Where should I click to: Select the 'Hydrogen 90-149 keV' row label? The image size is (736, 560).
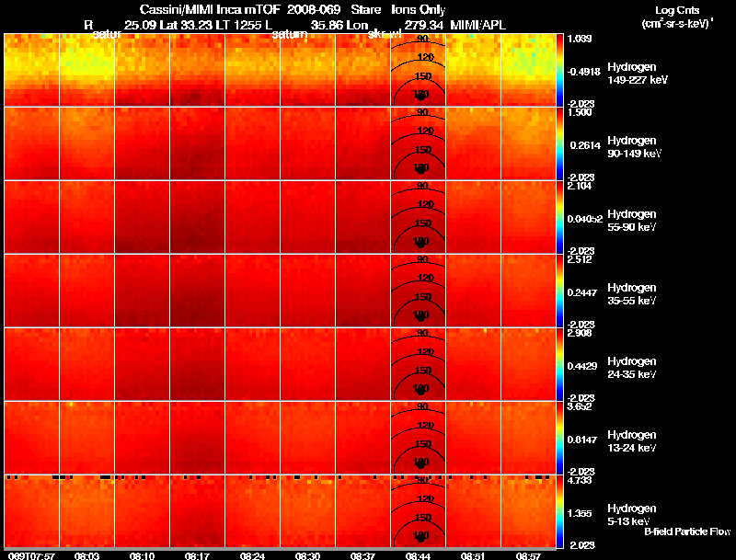tap(634, 147)
